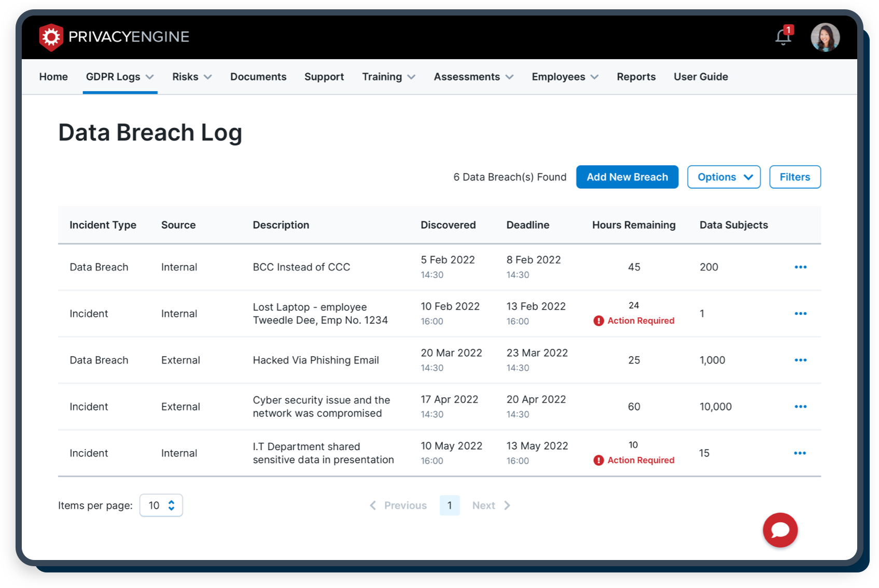Navigate to the Documents section
The width and height of the screenshot is (879, 588).
258,76
